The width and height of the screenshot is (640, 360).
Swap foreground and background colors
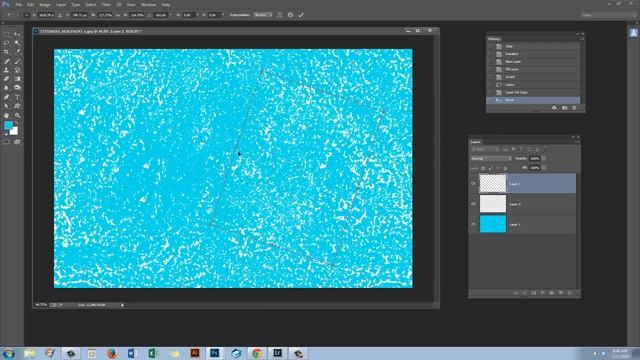(17, 123)
